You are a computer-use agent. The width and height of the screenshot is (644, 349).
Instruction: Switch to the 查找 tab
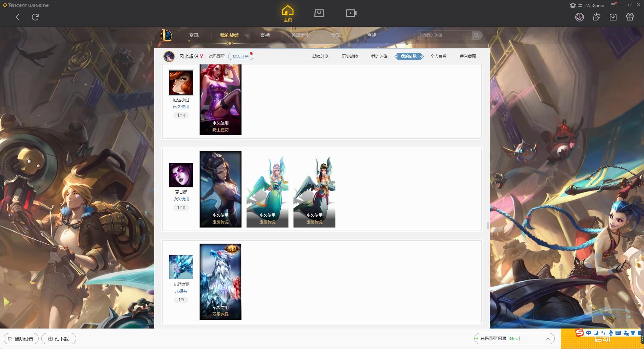[372, 35]
